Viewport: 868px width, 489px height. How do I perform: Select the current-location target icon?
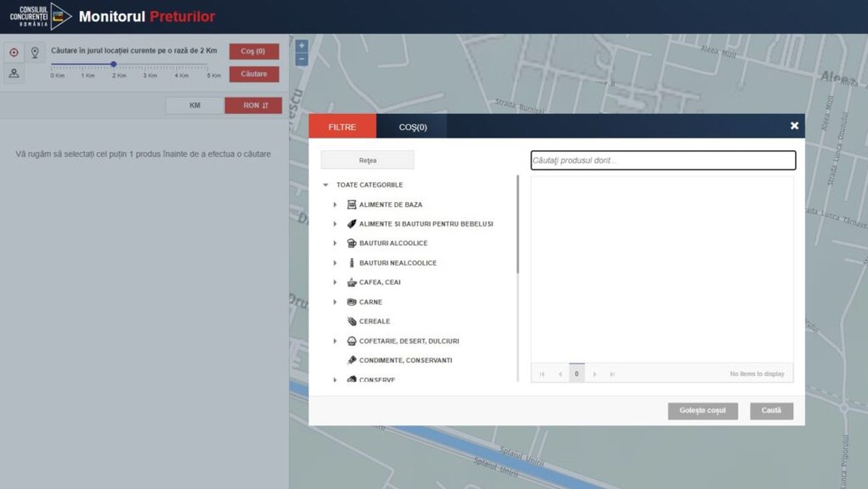(12, 52)
